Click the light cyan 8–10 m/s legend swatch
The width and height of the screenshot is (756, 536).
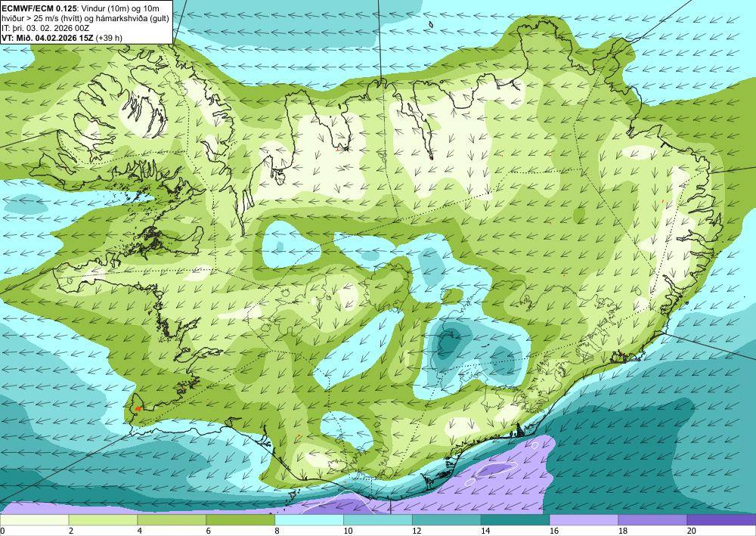pos(309,520)
